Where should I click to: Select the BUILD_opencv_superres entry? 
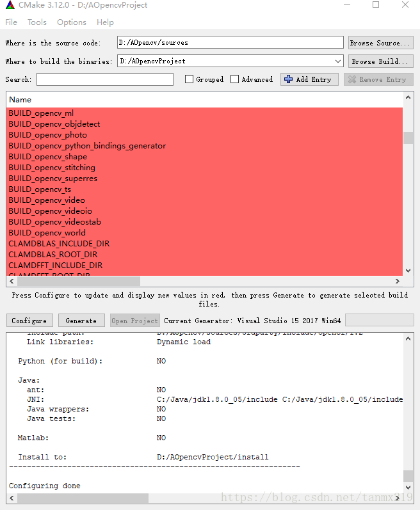[x=204, y=179]
